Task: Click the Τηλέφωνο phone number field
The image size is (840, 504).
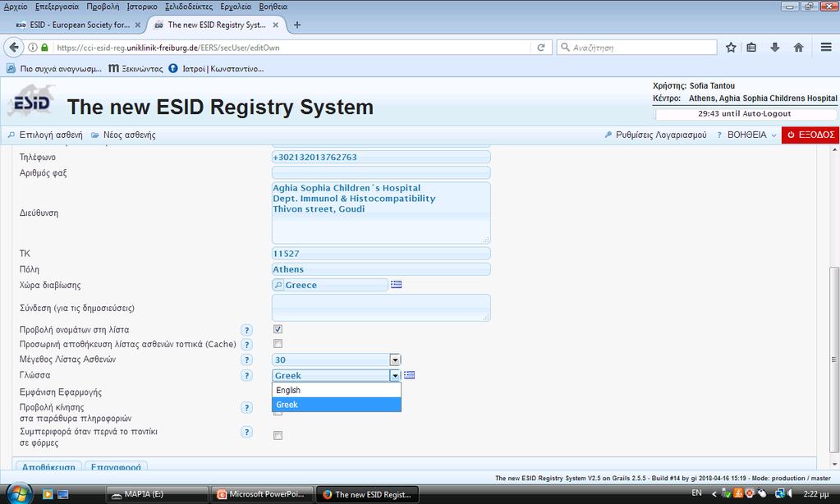Action: [381, 157]
